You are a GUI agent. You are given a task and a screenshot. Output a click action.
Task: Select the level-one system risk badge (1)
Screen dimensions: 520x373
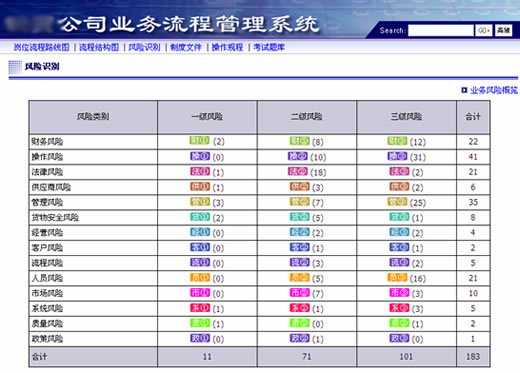[200, 307]
